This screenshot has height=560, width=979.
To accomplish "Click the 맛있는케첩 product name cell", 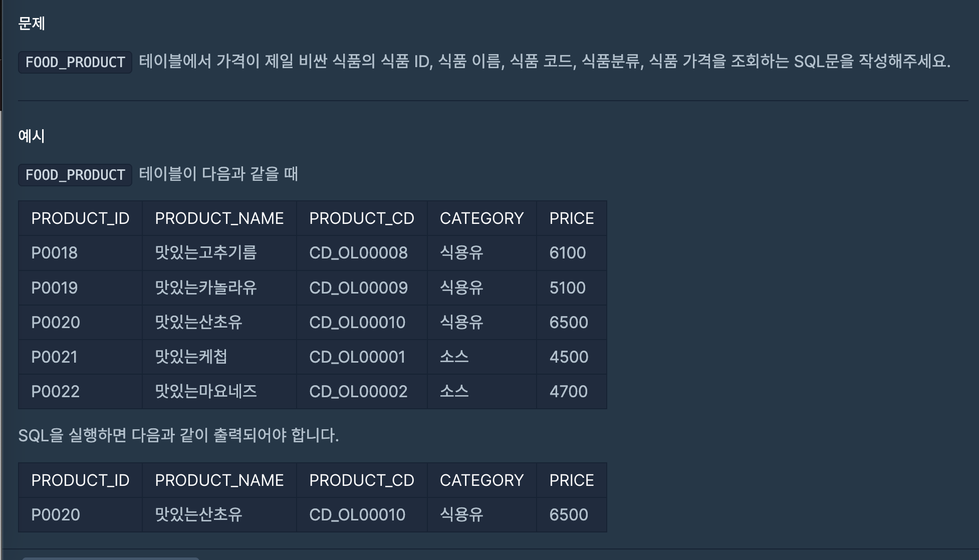I will pyautogui.click(x=191, y=357).
